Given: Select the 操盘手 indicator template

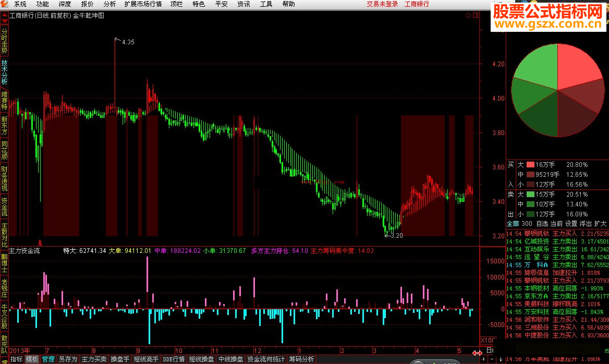Looking at the screenshot, I should coord(120,359).
